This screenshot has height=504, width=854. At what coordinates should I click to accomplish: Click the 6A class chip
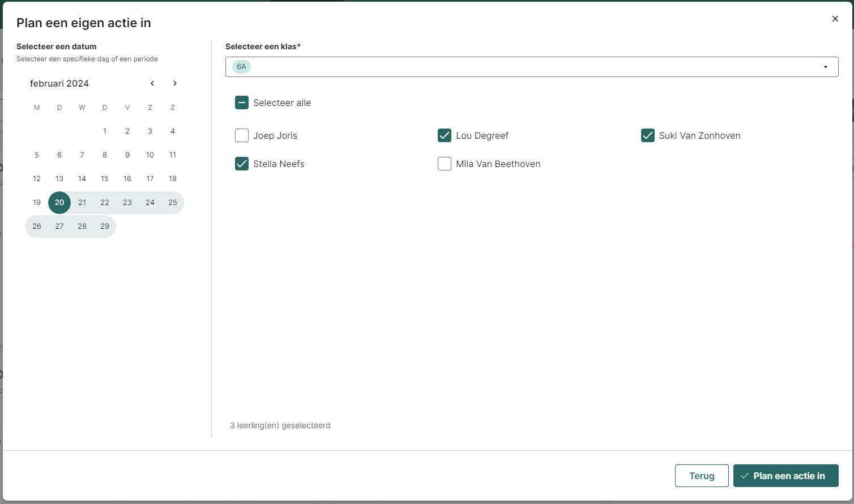tap(241, 67)
